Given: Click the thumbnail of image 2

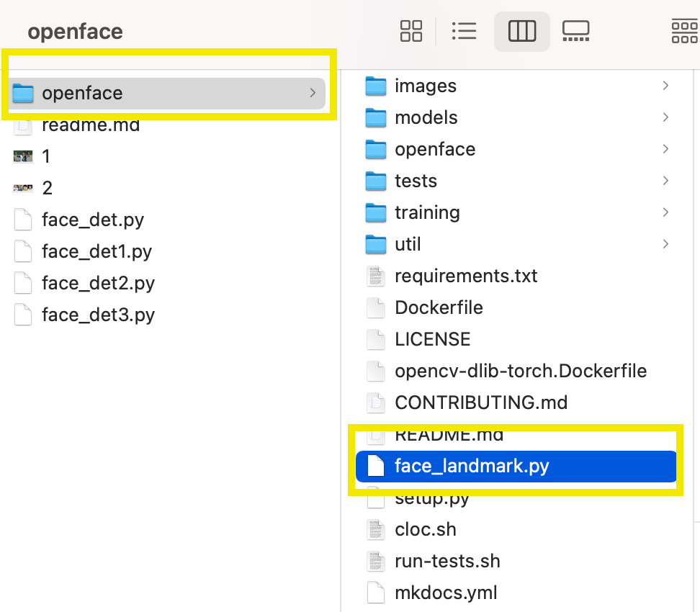Looking at the screenshot, I should click(22, 187).
